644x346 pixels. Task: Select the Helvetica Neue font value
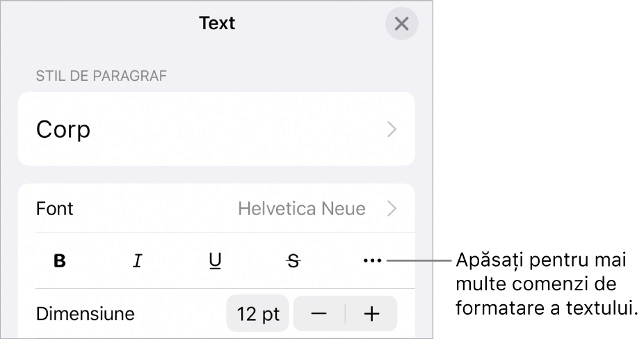(302, 208)
